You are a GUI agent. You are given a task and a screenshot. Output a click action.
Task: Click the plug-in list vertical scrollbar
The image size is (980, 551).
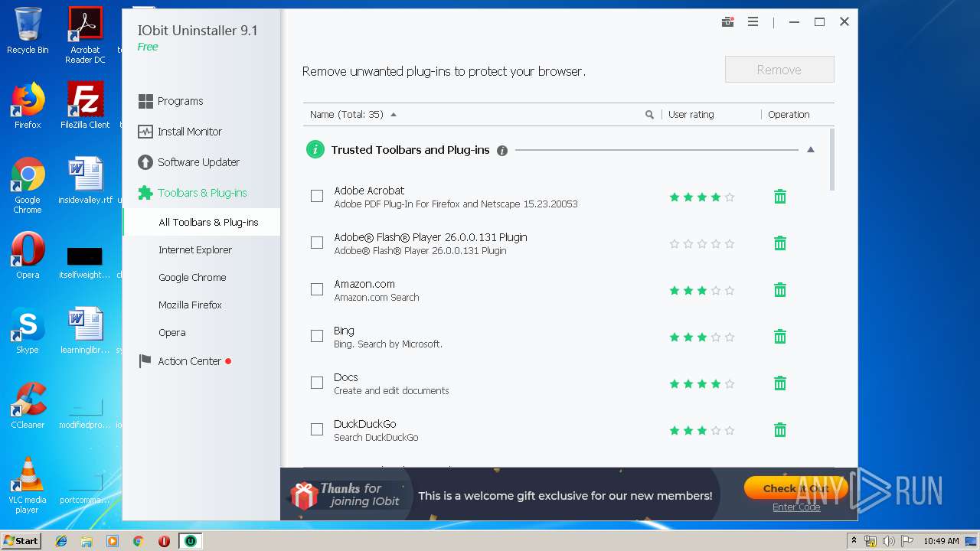click(832, 160)
